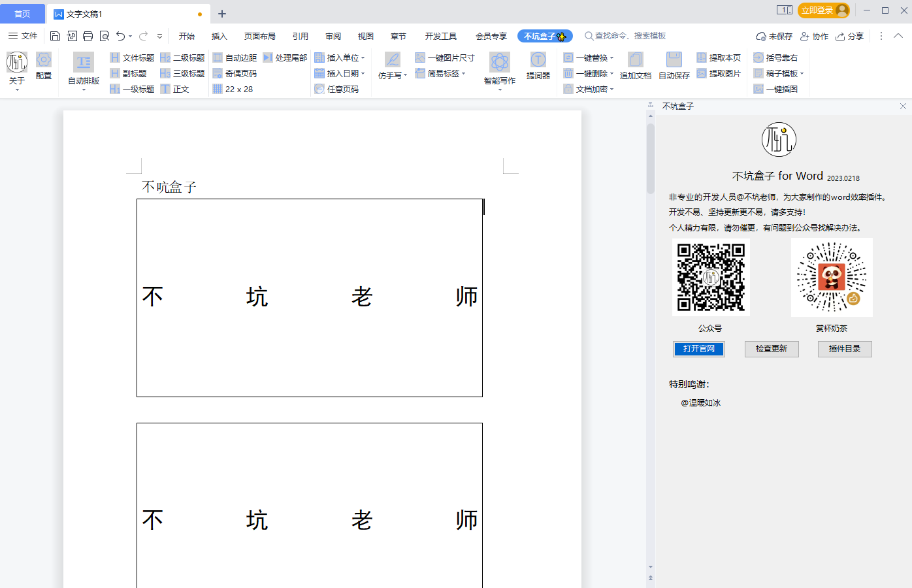This screenshot has width=912, height=588.
Task: Open the 文件 menu
Action: (23, 36)
